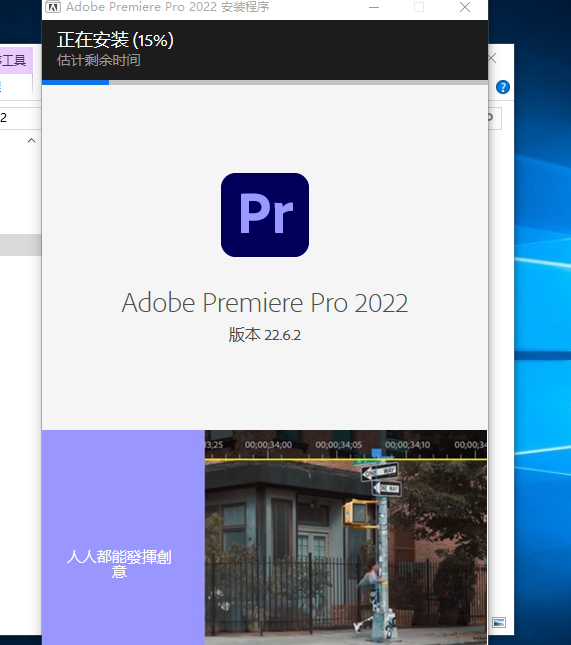The height and width of the screenshot is (645, 571).
Task: Click the Premiere Pro Pr logo
Action: [x=265, y=215]
